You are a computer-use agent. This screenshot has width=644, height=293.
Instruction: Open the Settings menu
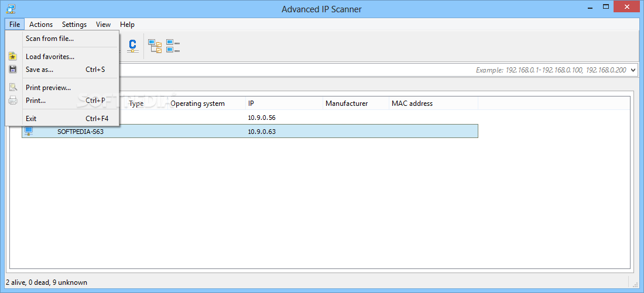[x=74, y=24]
